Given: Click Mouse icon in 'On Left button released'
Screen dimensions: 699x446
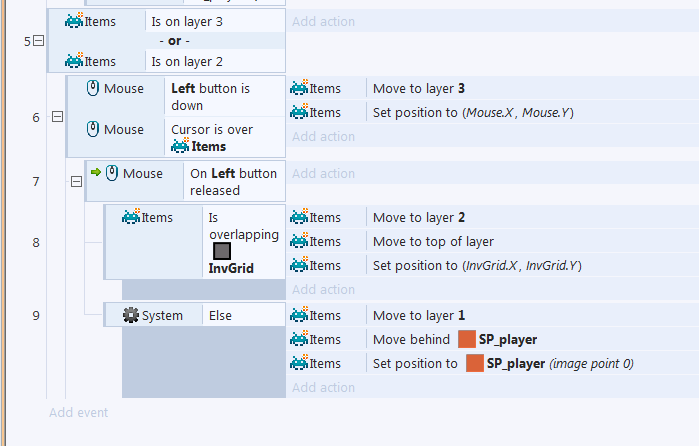Looking at the screenshot, I should coord(112,173).
